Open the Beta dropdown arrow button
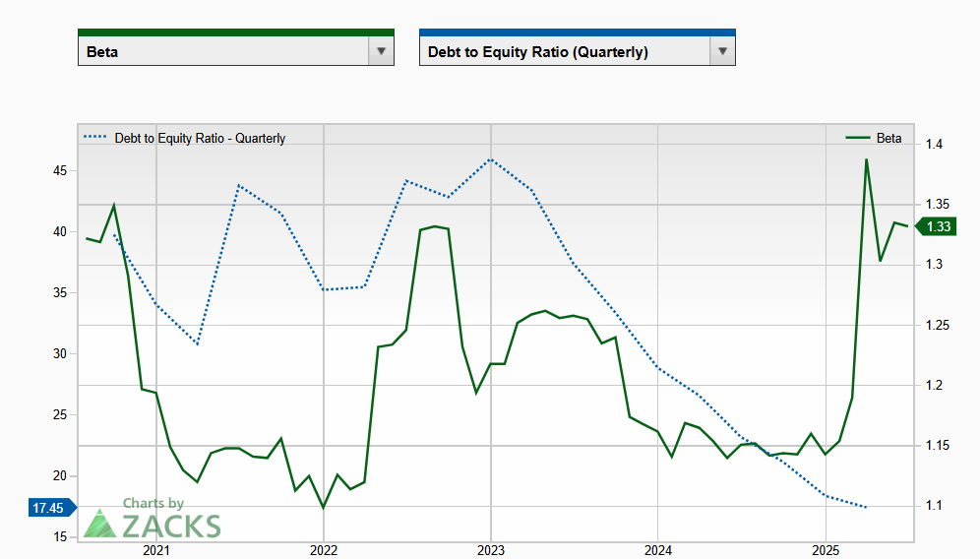This screenshot has width=980, height=559. tap(380, 51)
